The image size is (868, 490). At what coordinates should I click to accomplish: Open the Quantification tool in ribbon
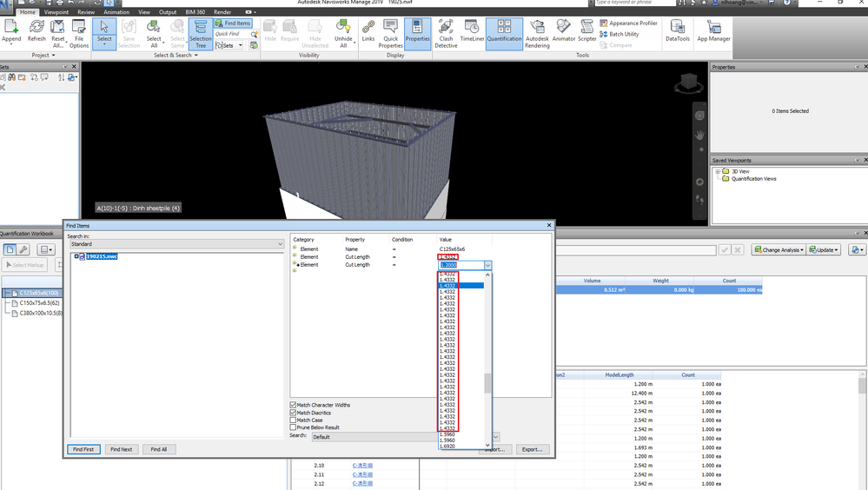coord(504,34)
